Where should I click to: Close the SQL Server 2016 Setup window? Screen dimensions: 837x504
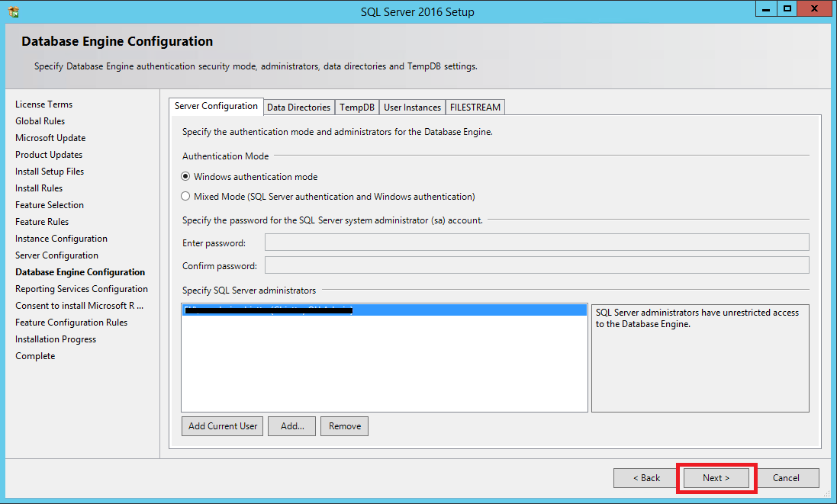tap(815, 8)
